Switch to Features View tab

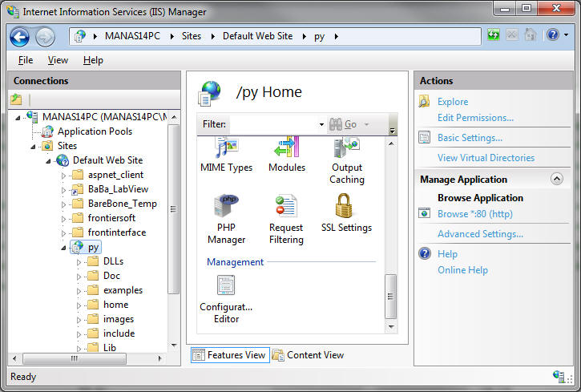(x=230, y=355)
